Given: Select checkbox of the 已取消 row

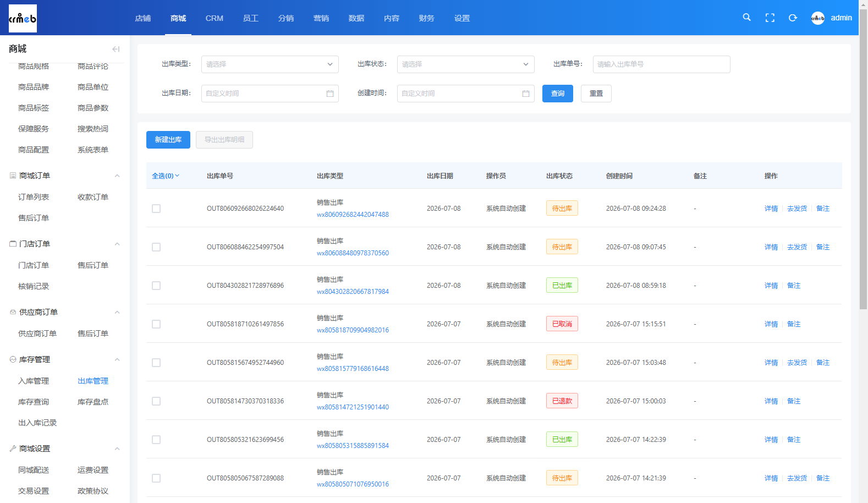Looking at the screenshot, I should (156, 324).
